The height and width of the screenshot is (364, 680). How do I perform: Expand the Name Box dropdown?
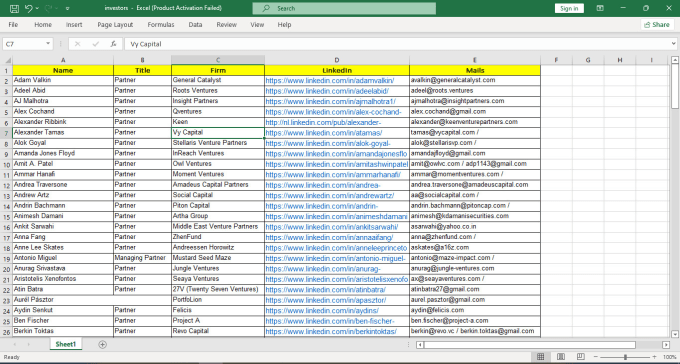tap(48, 44)
